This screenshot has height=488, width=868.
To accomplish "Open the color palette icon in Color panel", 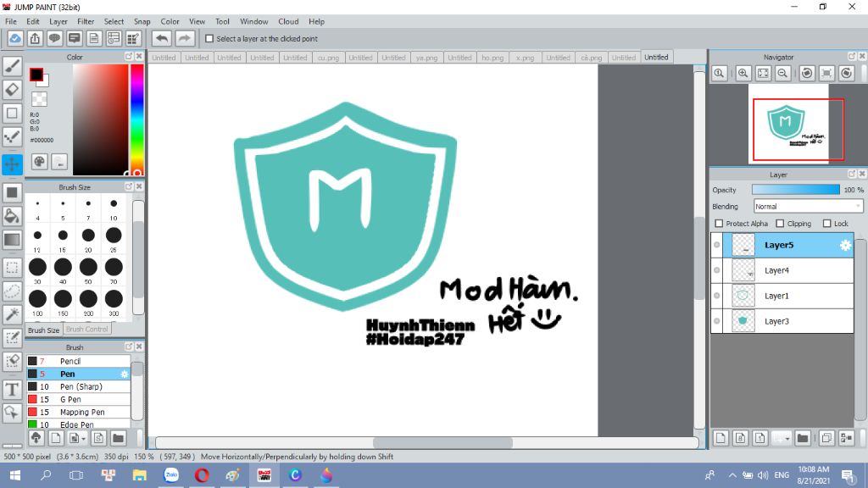I will coord(39,162).
